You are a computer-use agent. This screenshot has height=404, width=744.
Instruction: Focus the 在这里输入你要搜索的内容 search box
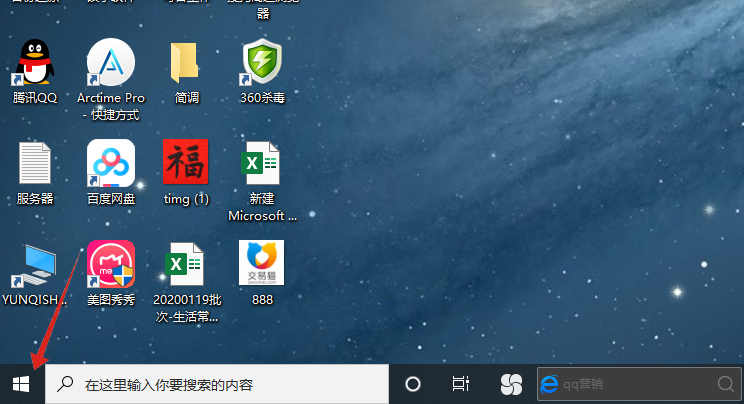click(x=217, y=384)
